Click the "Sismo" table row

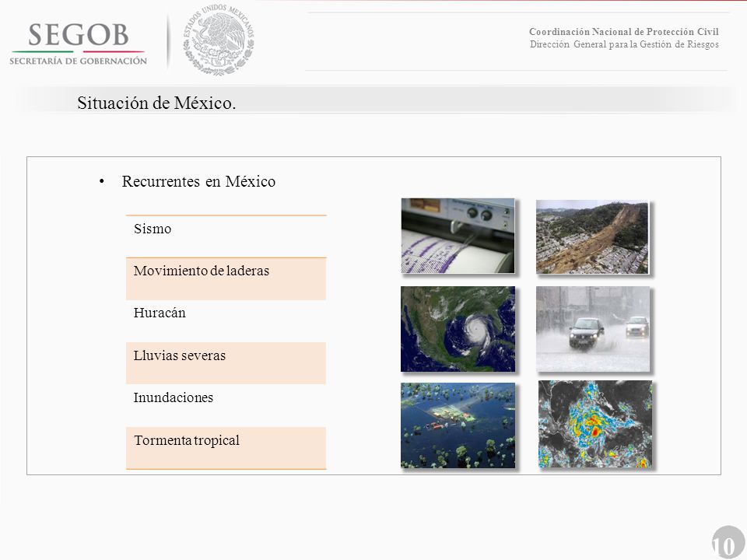(226, 236)
